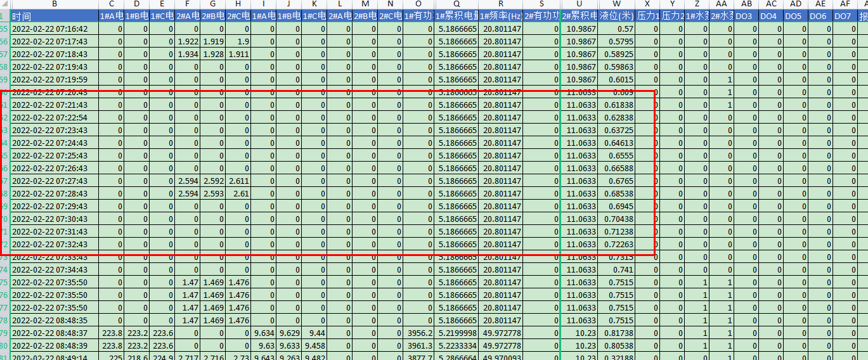Select the cell with value 9.634
This screenshot has height=360, width=868.
pos(263,333)
